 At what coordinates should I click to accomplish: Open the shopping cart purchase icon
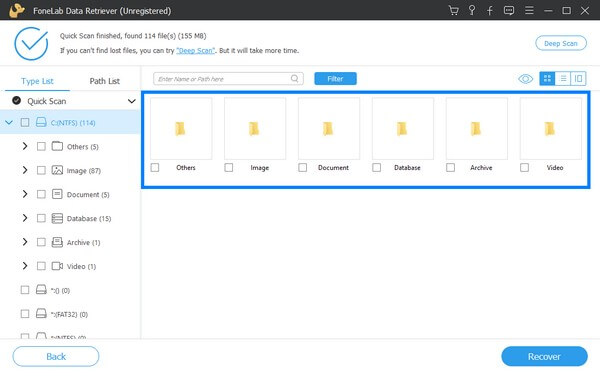453,10
